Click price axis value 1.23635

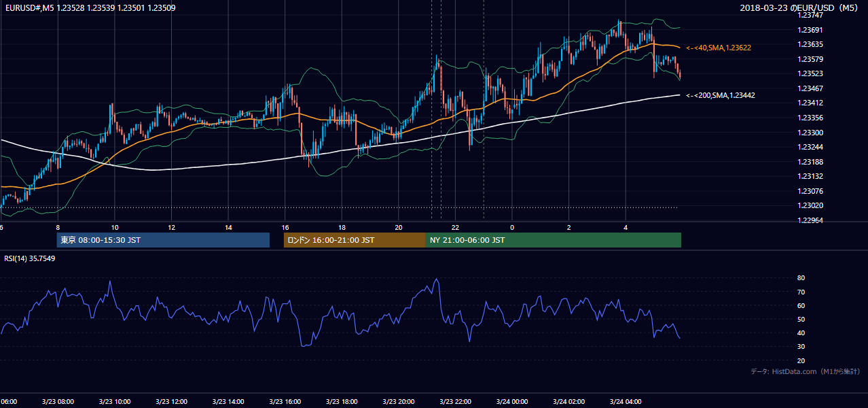tap(810, 44)
